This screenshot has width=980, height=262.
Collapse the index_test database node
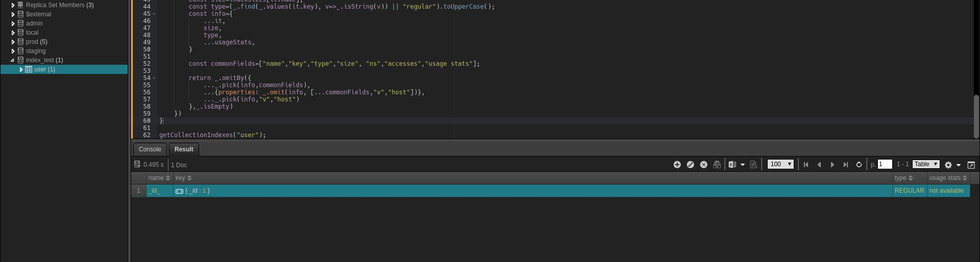(13, 60)
